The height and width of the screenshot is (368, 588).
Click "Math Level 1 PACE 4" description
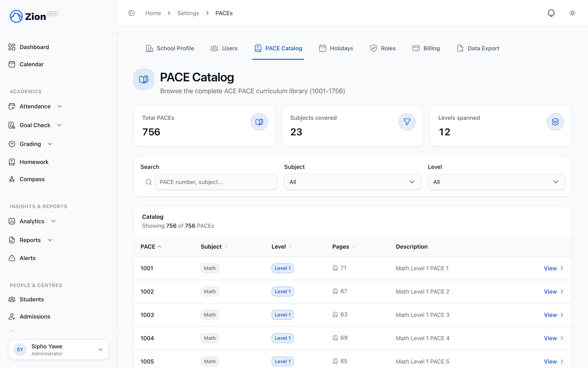[x=423, y=338]
